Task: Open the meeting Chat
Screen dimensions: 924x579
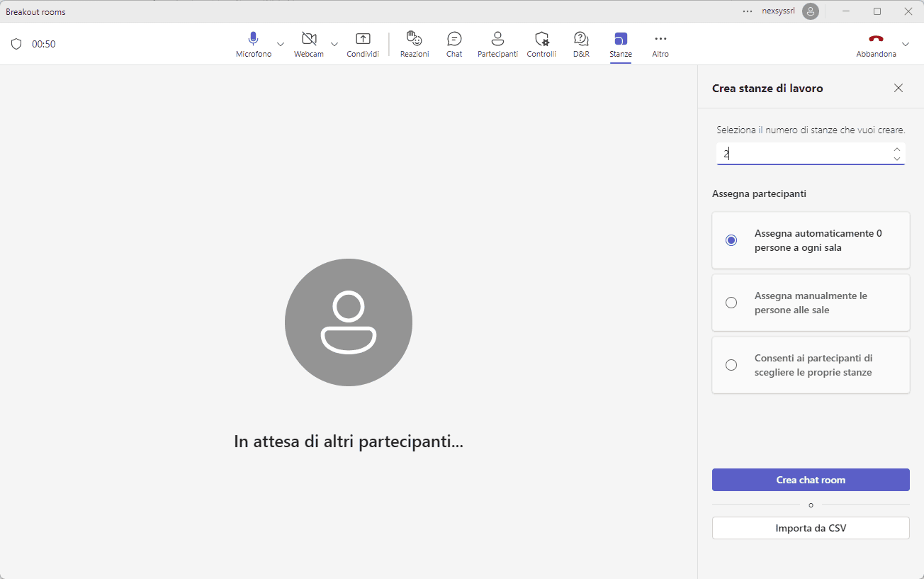Action: click(x=454, y=44)
